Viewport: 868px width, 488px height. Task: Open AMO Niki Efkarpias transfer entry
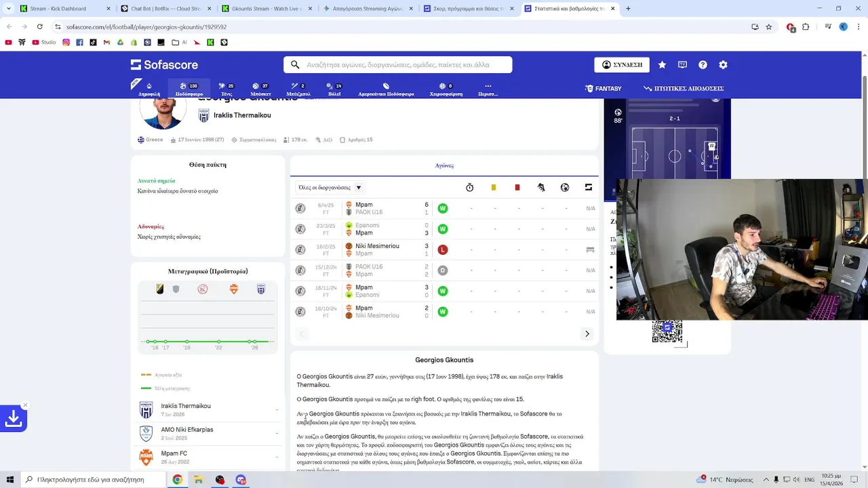(x=208, y=433)
